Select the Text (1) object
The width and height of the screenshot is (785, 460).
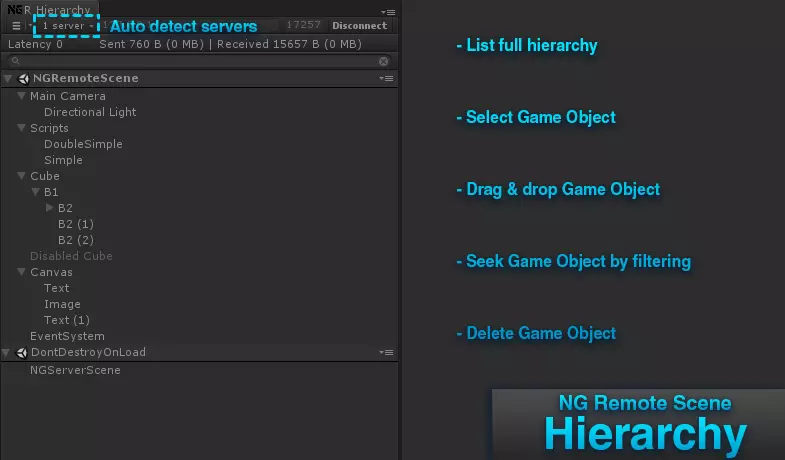point(67,320)
